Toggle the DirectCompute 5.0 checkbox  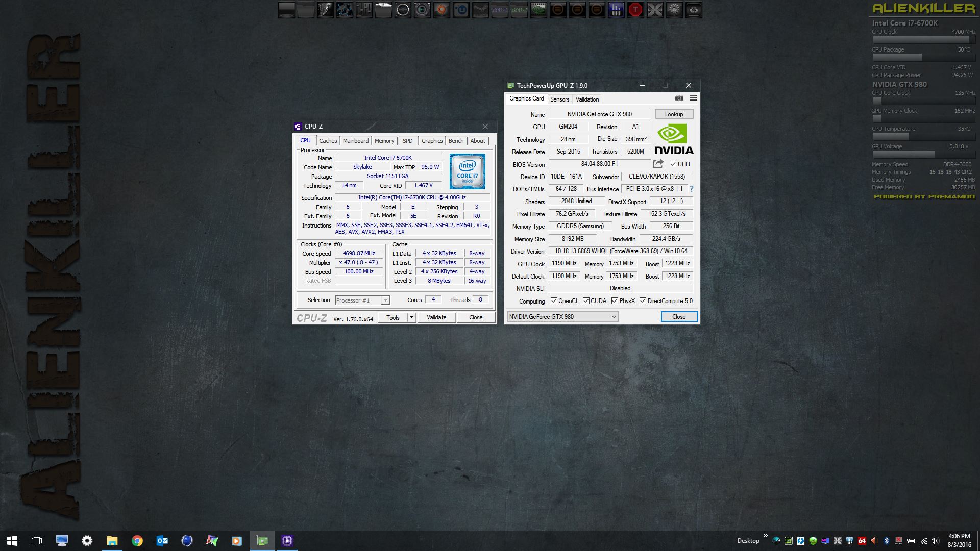point(643,301)
